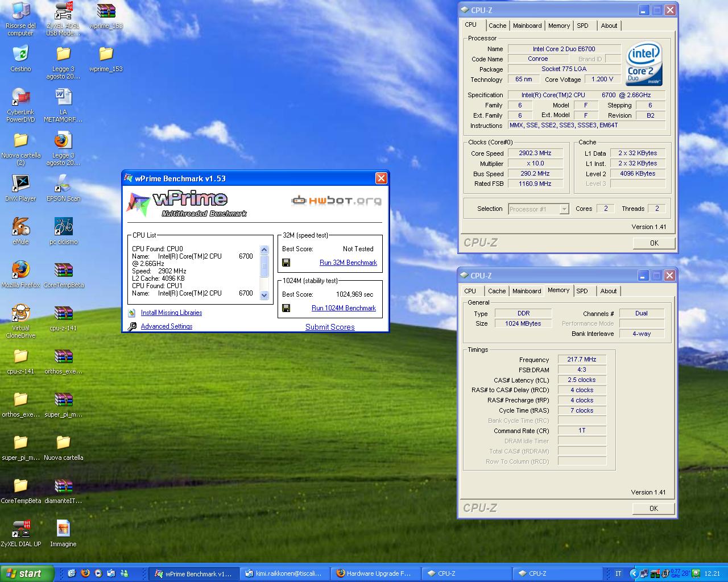The height and width of the screenshot is (582, 728).
Task: Switch to kimi.raikkonen@tiscali taskbar button
Action: (x=284, y=573)
